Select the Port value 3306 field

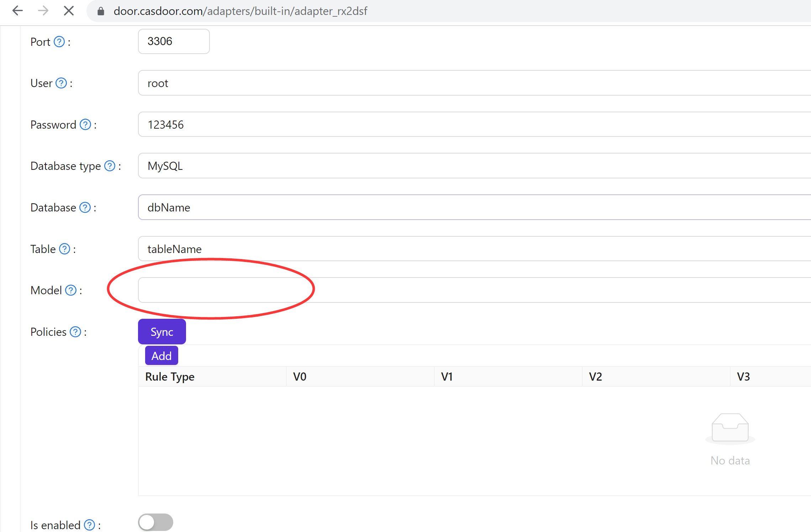coord(174,41)
